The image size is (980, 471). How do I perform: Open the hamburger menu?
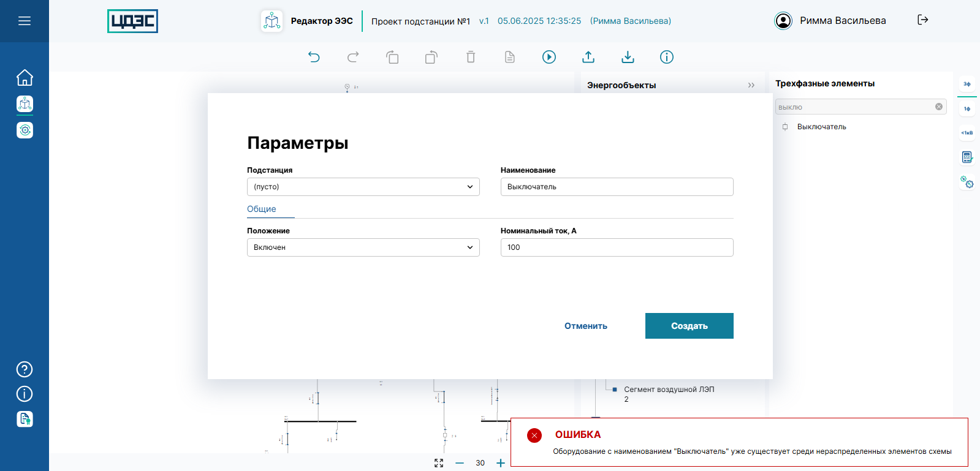click(25, 21)
